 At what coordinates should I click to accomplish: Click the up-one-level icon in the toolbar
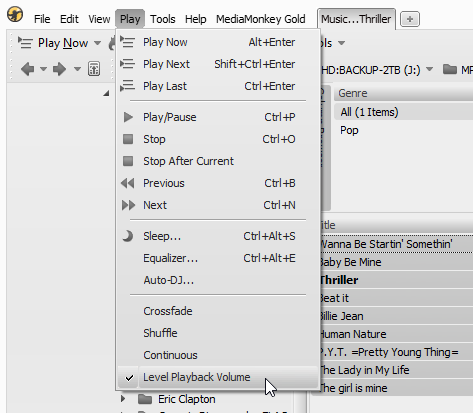coord(94,69)
